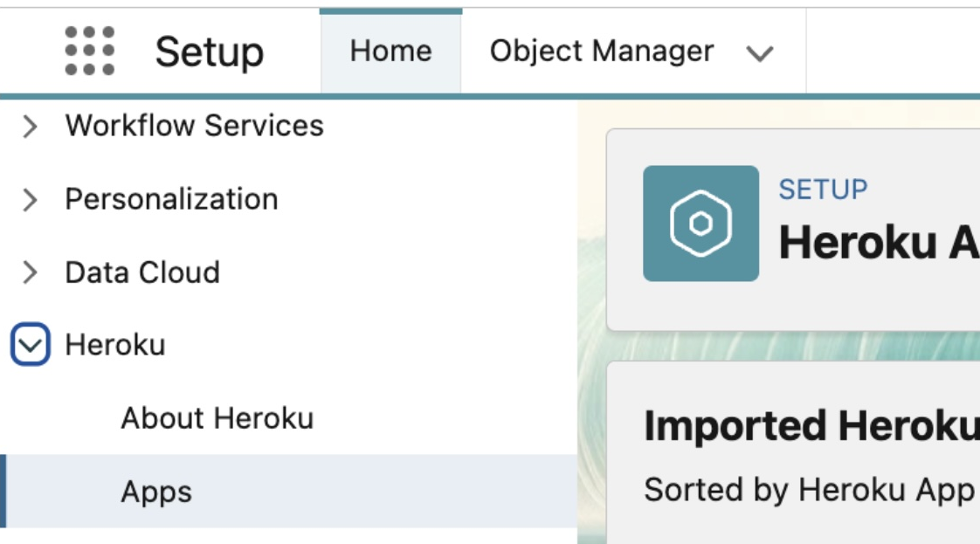Click the Heroku tree label
This screenshot has height=544, width=980.
(x=115, y=345)
